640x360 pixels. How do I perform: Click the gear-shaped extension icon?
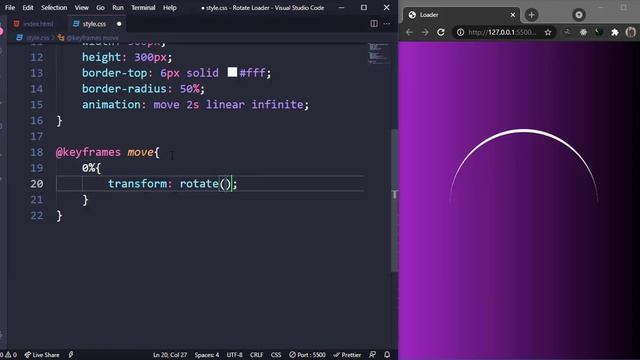[x=583, y=32]
